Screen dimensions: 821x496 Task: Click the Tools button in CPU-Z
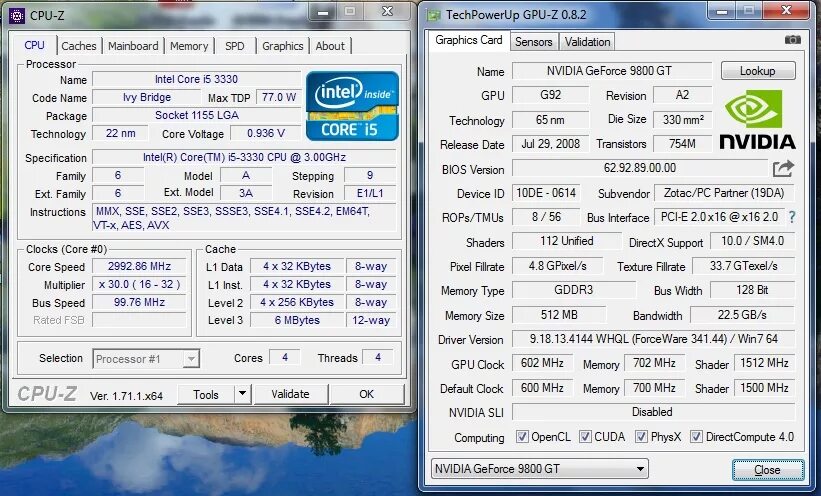[x=206, y=394]
